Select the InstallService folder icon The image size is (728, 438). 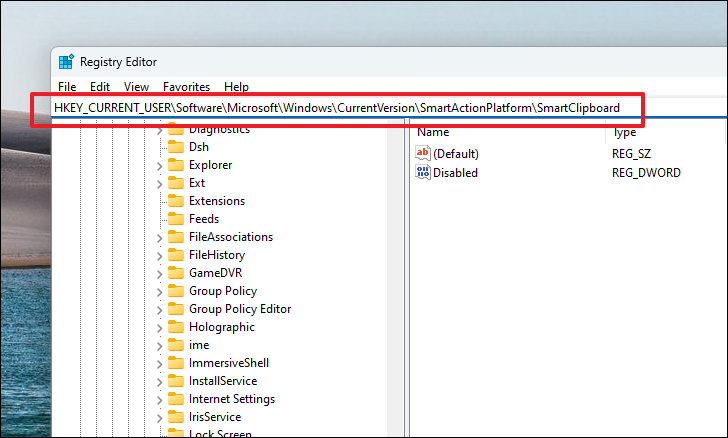pos(176,381)
